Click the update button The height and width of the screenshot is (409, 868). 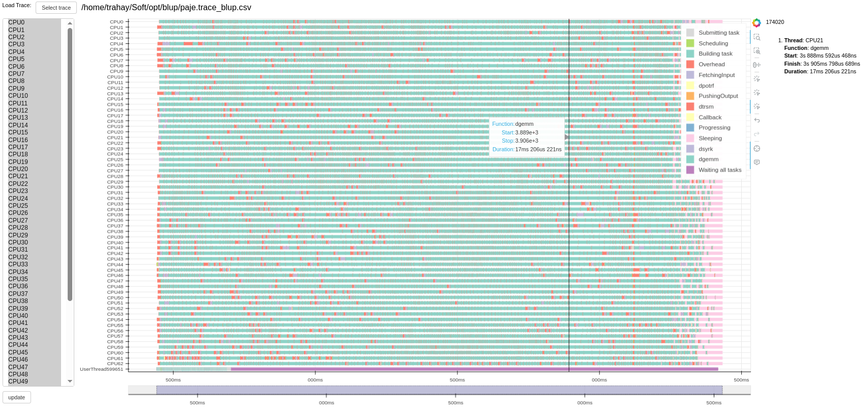[17, 397]
